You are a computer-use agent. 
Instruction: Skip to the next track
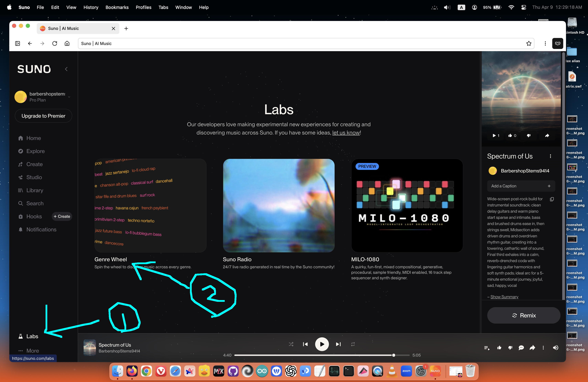click(338, 344)
